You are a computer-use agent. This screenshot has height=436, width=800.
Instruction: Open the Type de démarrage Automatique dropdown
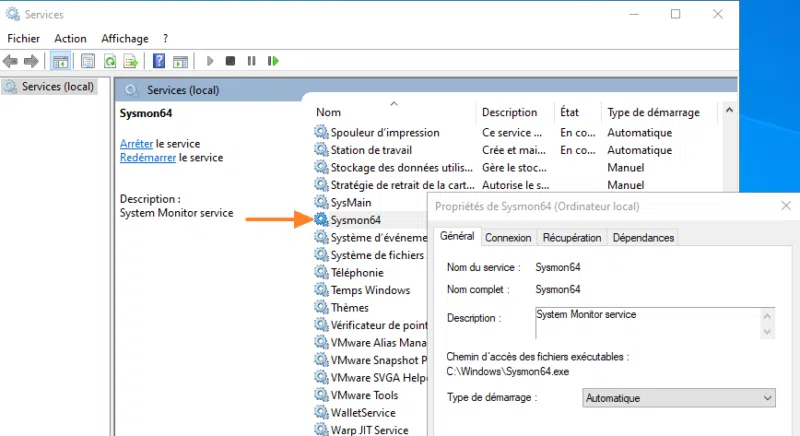click(x=679, y=398)
